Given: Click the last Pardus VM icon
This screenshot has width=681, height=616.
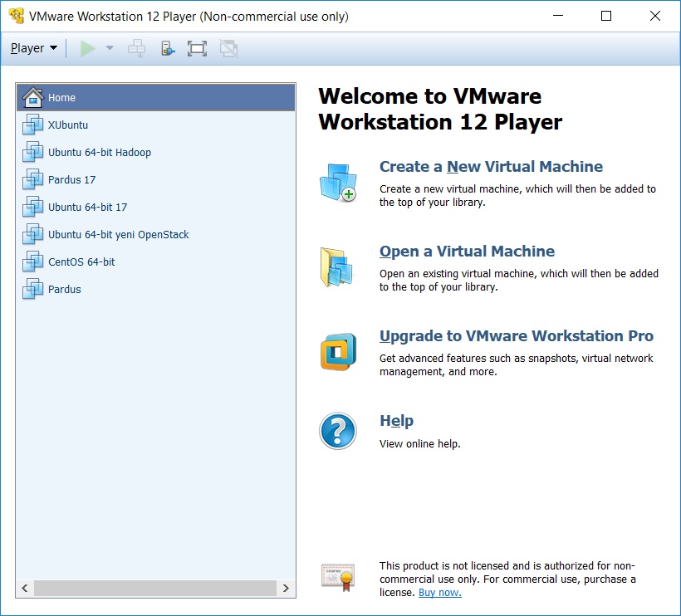Looking at the screenshot, I should (33, 289).
